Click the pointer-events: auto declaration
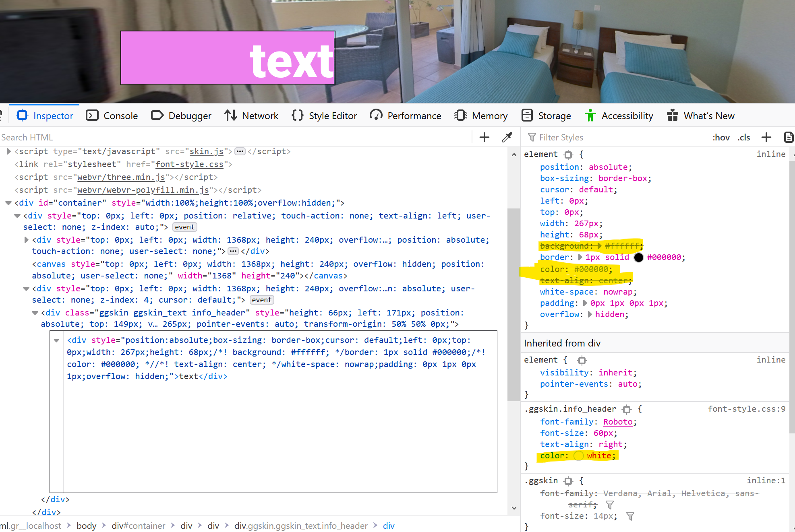 coord(591,384)
